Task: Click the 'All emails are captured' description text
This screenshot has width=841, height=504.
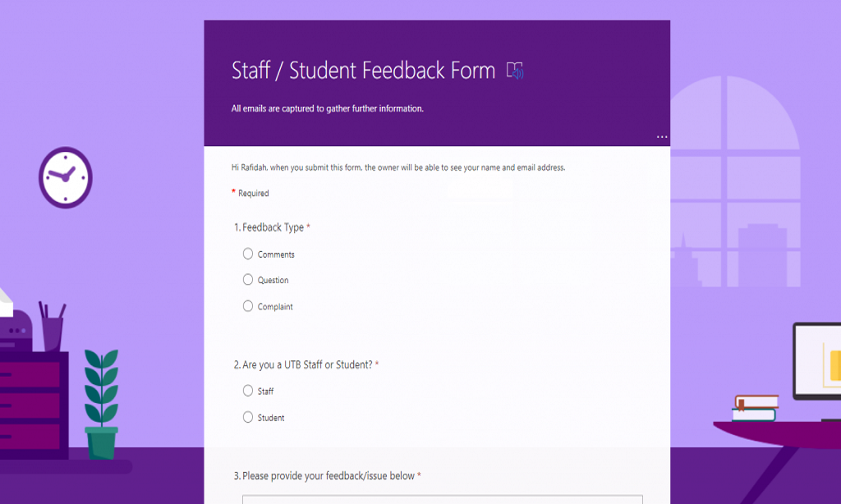Action: (x=327, y=108)
